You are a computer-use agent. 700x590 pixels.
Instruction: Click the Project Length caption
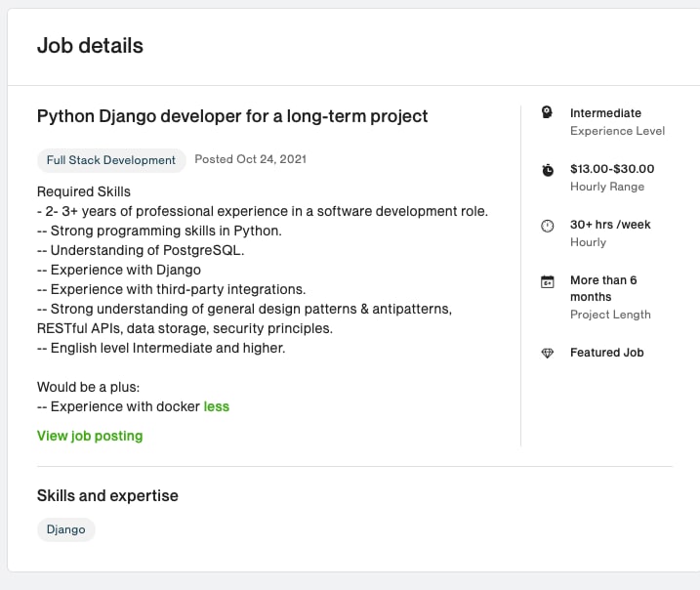(610, 315)
